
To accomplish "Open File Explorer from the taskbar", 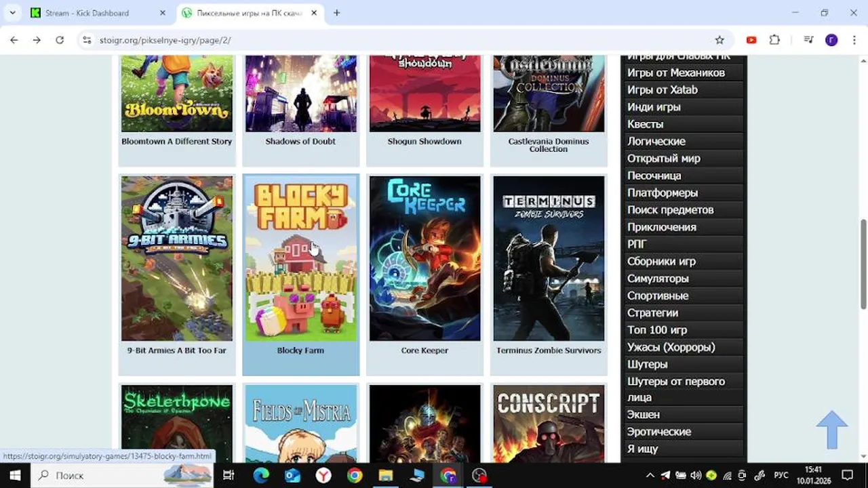I will tap(386, 475).
